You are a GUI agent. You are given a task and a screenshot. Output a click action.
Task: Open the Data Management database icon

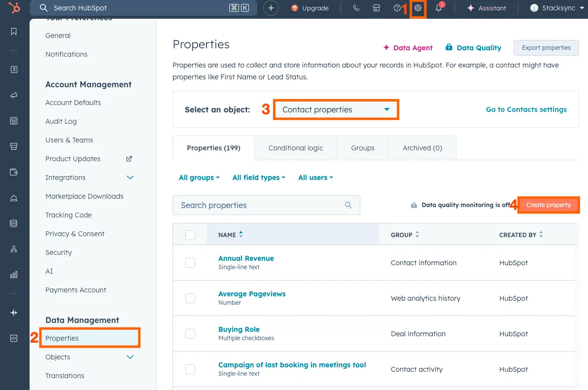point(14,223)
